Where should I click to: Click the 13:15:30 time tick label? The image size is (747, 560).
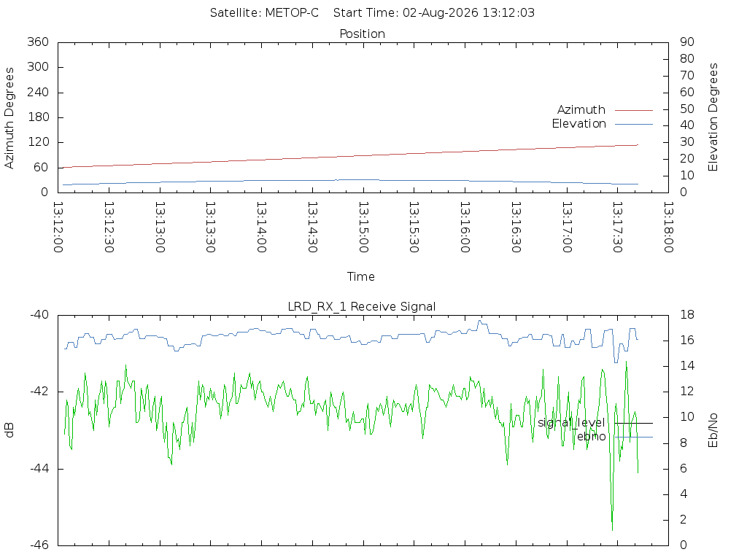point(414,227)
